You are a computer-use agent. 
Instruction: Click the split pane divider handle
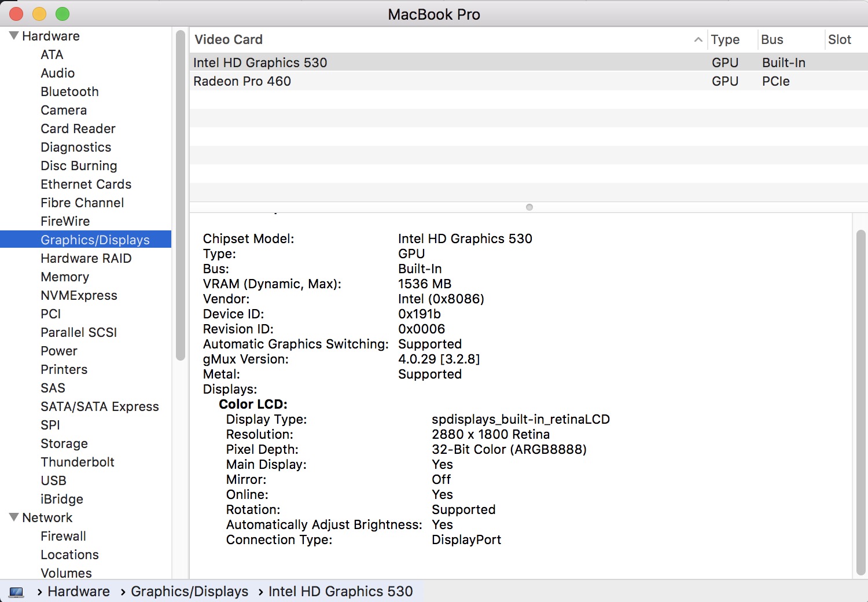(529, 207)
